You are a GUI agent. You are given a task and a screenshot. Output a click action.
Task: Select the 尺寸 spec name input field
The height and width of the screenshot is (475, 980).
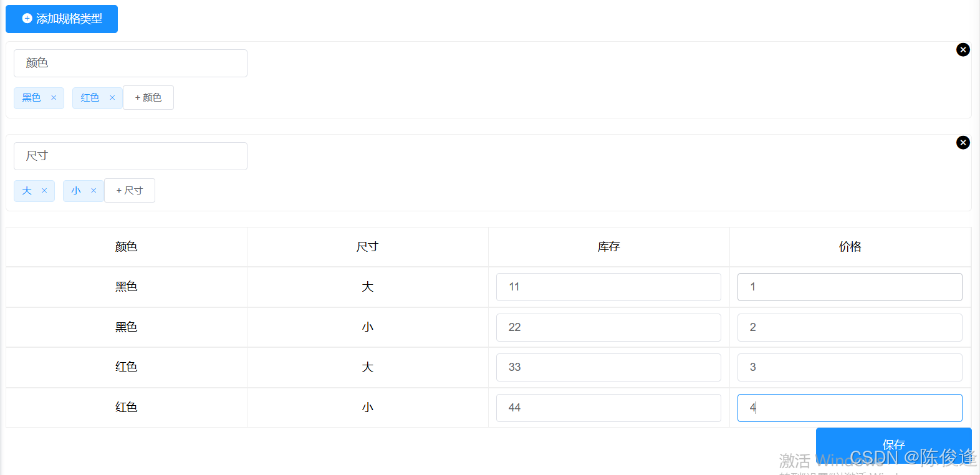pyautogui.click(x=130, y=156)
